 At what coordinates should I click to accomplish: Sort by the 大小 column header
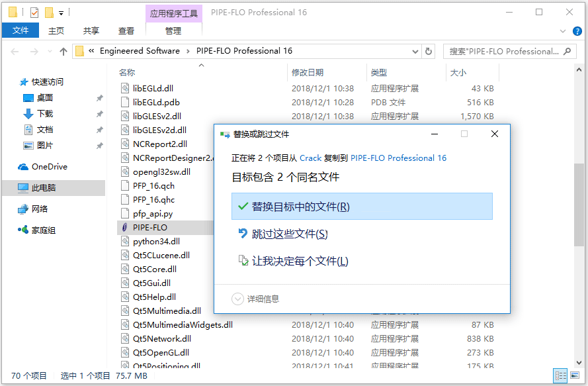458,72
